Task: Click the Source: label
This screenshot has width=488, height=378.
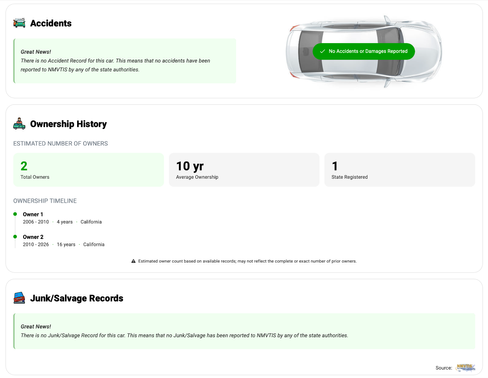Action: click(x=444, y=368)
